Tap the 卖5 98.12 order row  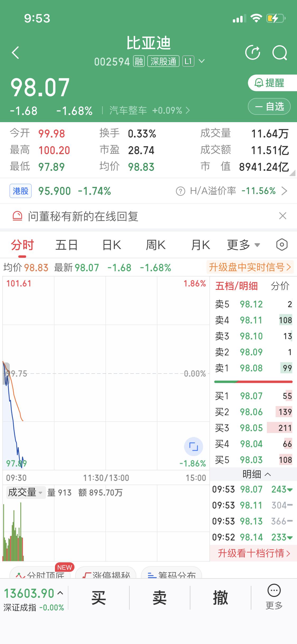coord(253,304)
